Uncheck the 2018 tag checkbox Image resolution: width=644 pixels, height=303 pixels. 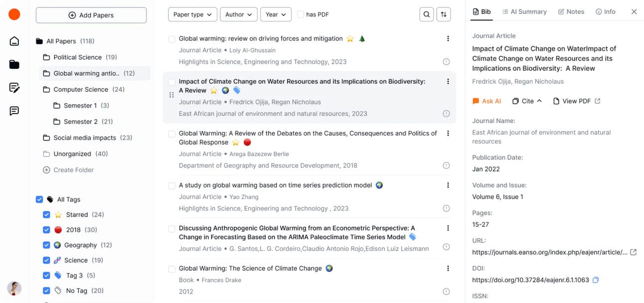(x=46, y=230)
